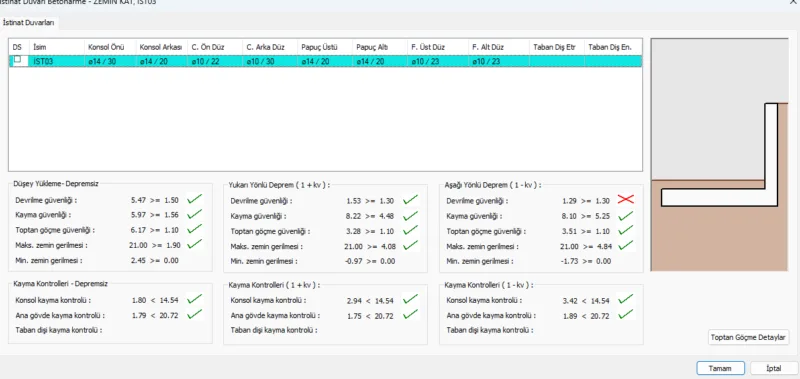Click checkmark beside 1.89 < 20.72

pyautogui.click(x=626, y=315)
